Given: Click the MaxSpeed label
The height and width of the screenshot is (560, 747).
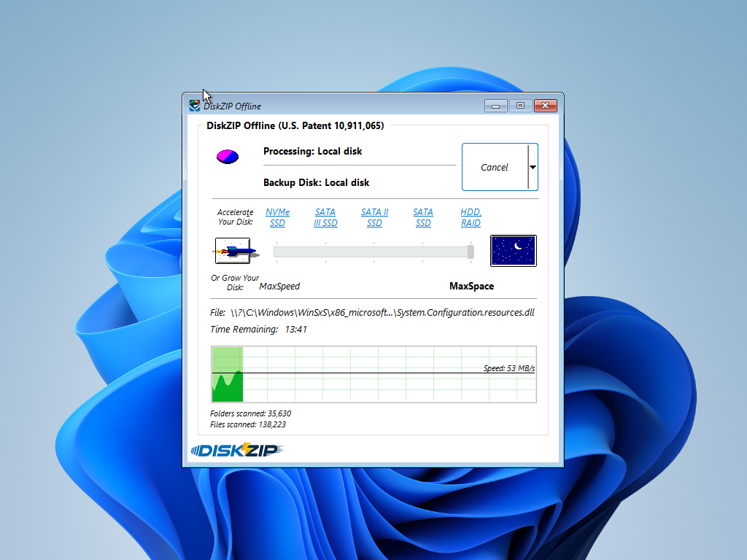Looking at the screenshot, I should [x=279, y=286].
